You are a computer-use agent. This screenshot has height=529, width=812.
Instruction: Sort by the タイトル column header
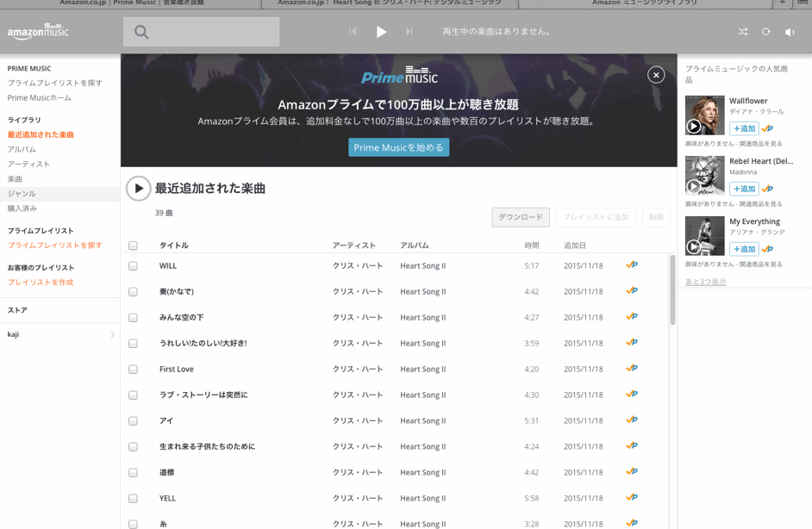tap(174, 246)
